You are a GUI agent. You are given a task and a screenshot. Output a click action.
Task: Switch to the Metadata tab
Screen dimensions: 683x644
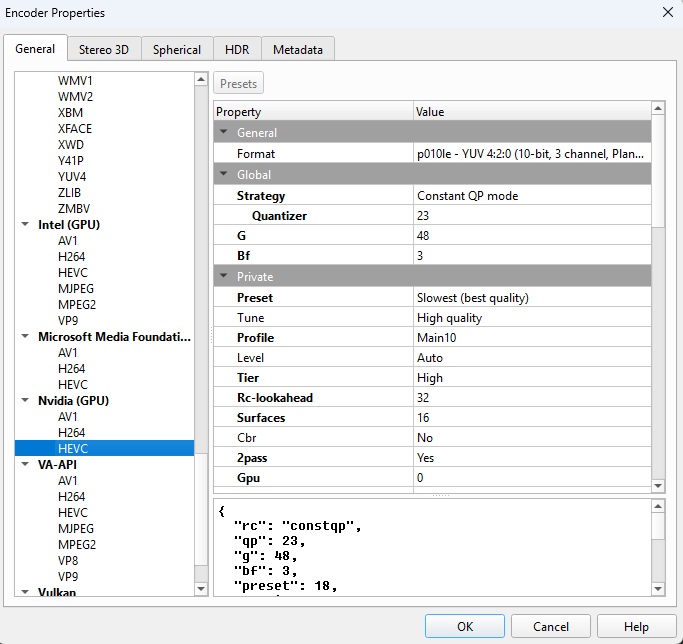(x=297, y=49)
